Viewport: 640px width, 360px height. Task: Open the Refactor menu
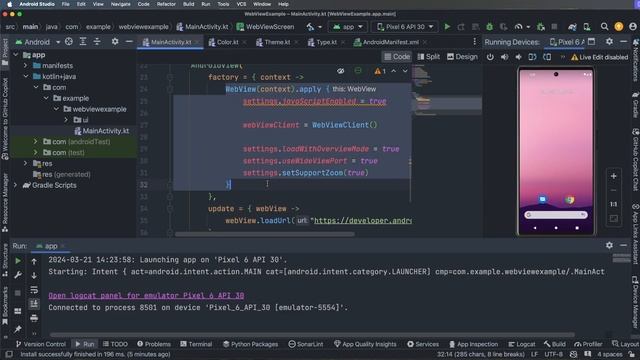pyautogui.click(x=166, y=4)
